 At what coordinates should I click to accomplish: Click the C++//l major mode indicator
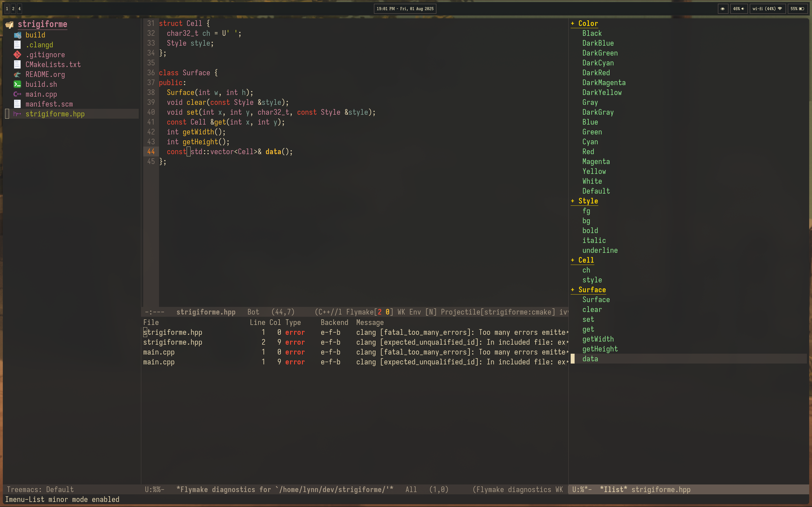[x=330, y=312]
